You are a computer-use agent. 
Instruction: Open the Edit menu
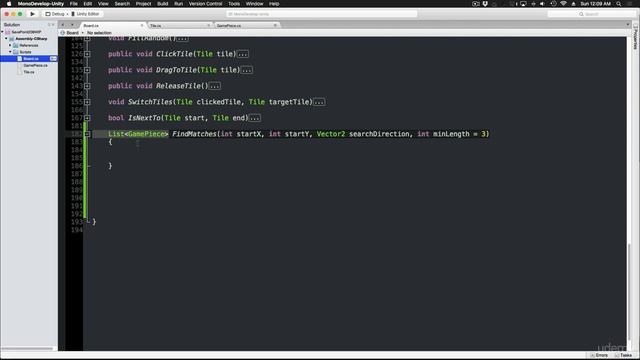coord(88,4)
